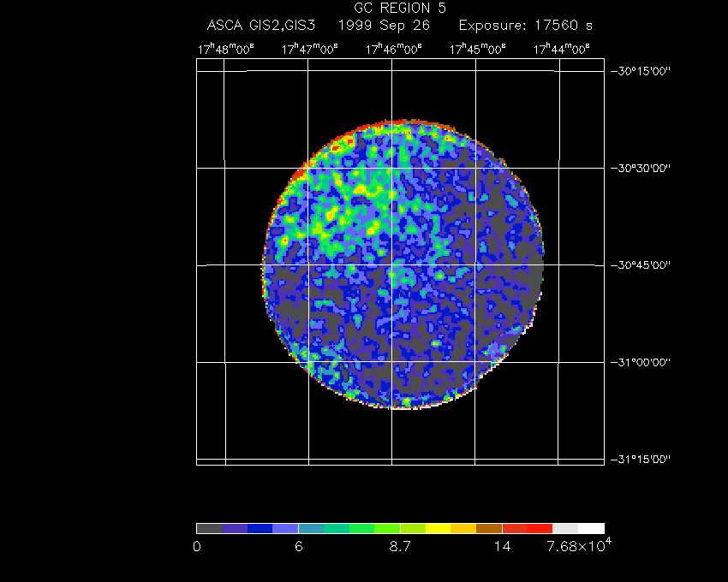Click the -30°30'00" declination label

641,168
